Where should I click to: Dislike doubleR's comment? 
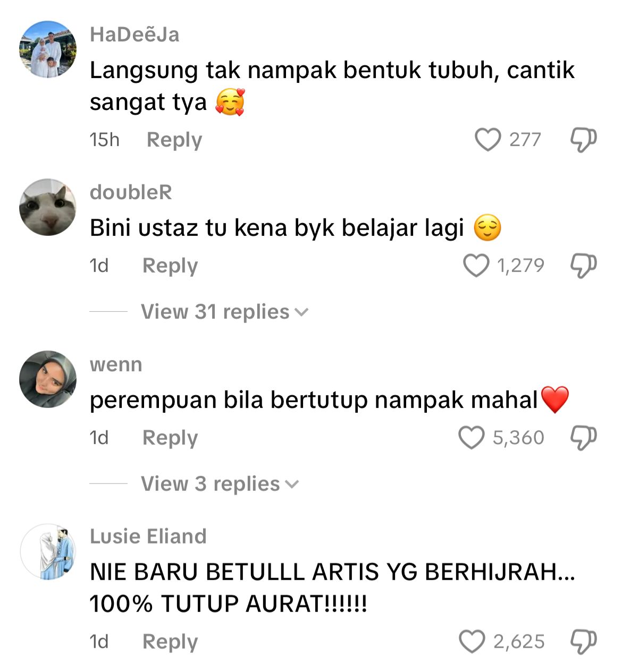pos(583,265)
